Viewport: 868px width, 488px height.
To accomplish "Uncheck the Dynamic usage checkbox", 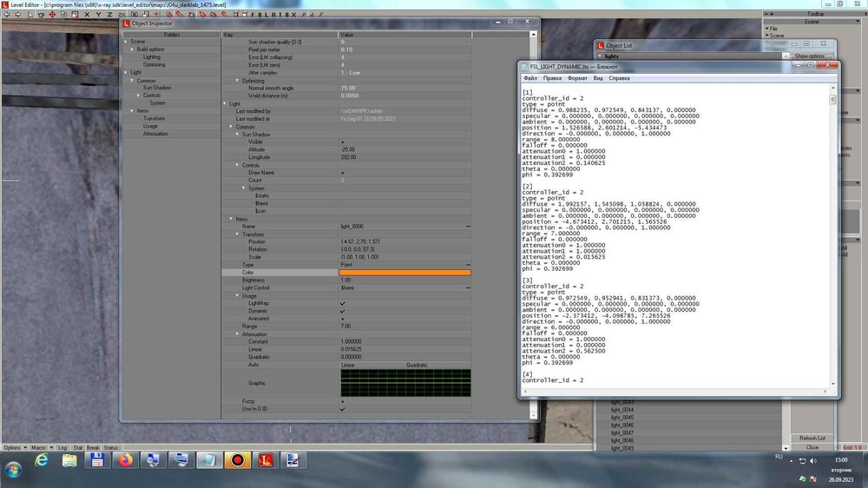I will tap(343, 311).
